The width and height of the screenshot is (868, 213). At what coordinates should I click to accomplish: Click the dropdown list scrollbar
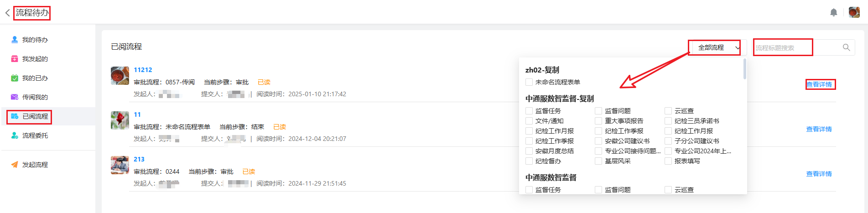click(744, 69)
